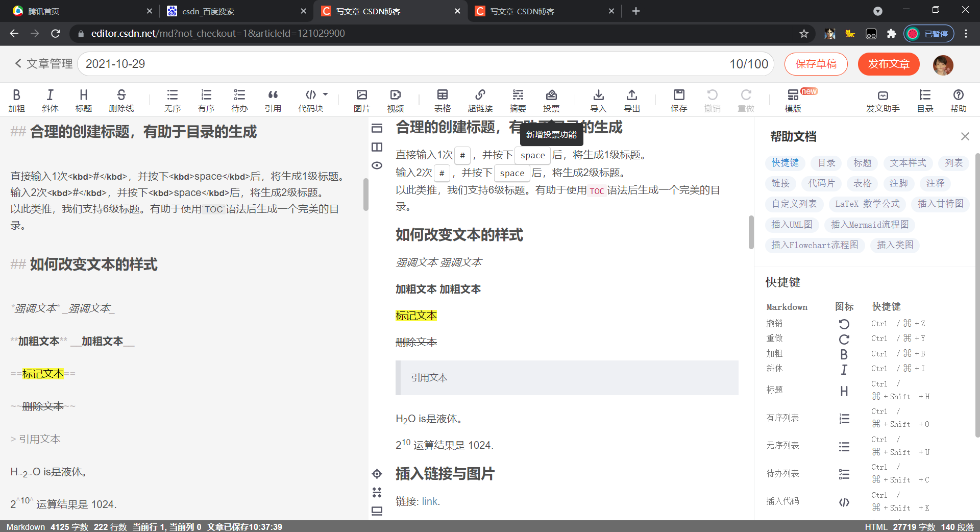
Task: Select 快捷键 help tag
Action: (785, 163)
